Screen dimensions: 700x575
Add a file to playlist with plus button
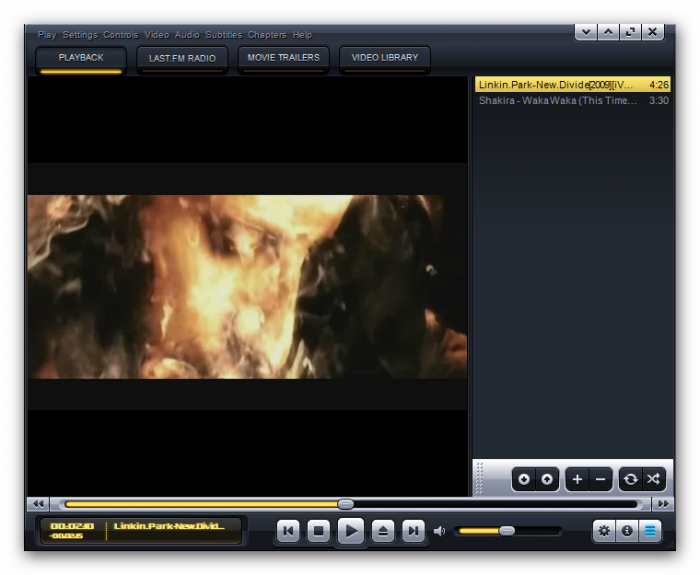(x=577, y=479)
